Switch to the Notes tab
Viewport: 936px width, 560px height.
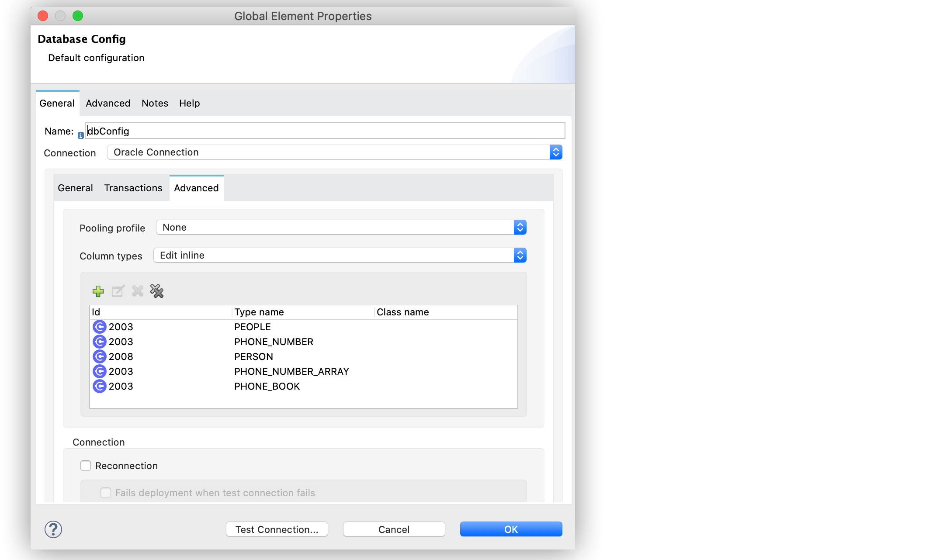(155, 103)
